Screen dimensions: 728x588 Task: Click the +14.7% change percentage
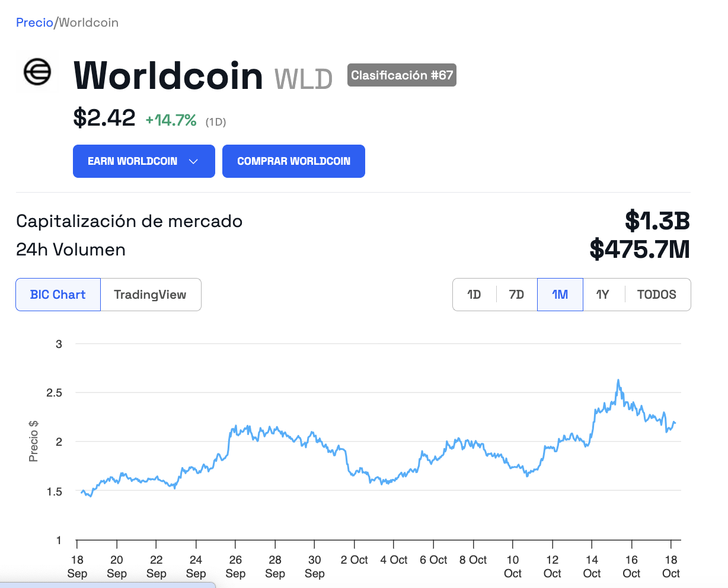171,120
